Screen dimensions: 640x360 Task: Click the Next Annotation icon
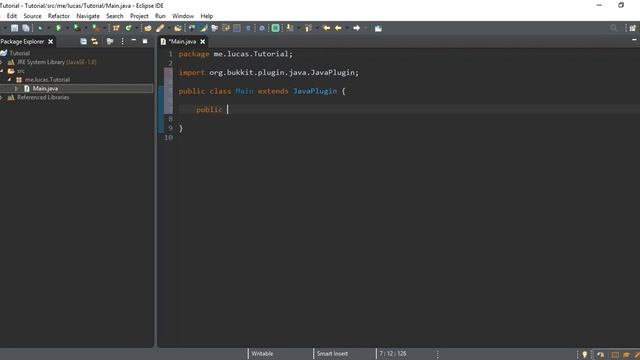(289, 28)
